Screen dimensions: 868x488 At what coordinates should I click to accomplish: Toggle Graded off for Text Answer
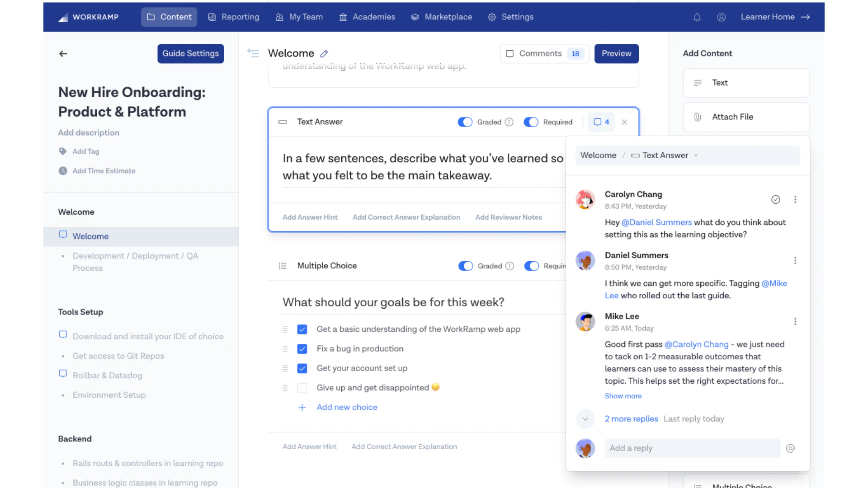click(465, 122)
